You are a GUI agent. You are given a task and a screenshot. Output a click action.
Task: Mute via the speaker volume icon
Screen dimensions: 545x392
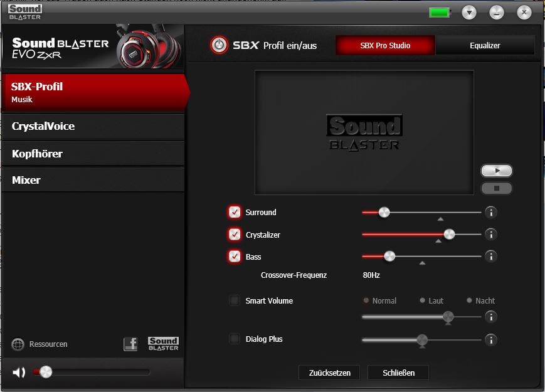click(19, 373)
